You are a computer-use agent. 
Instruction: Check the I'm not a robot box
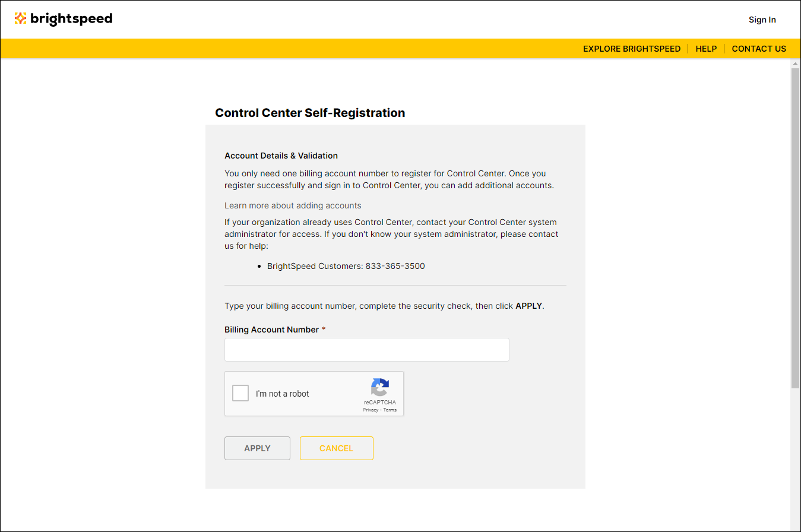coord(240,393)
